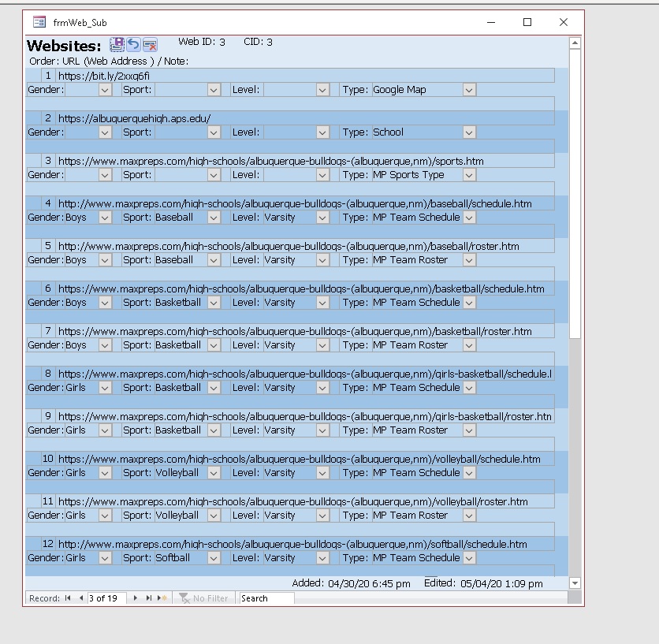
Task: Click the Delete record icon with red X
Action: (150, 44)
